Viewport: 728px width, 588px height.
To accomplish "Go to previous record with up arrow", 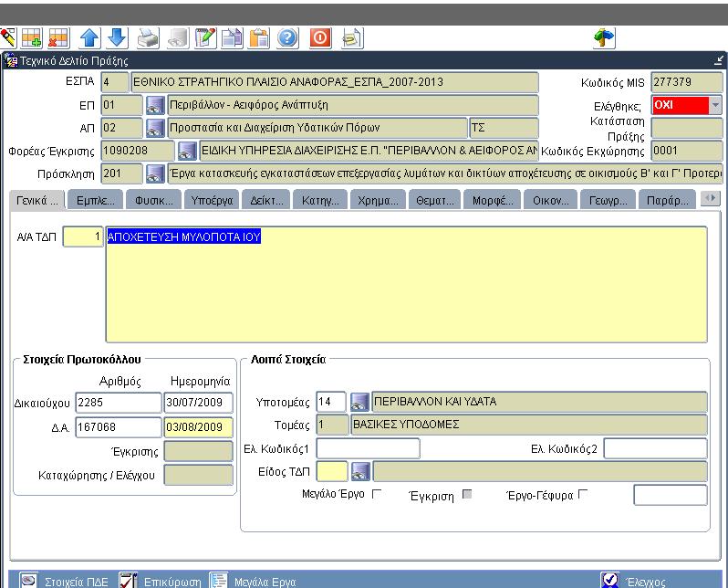I will click(x=89, y=37).
